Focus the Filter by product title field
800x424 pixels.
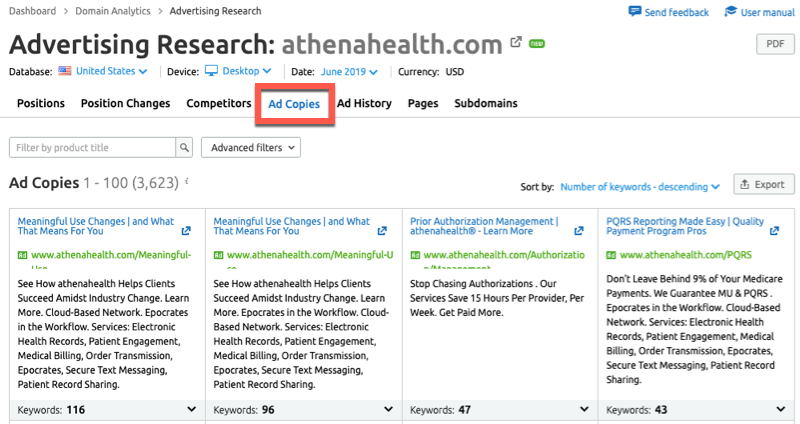coord(92,148)
